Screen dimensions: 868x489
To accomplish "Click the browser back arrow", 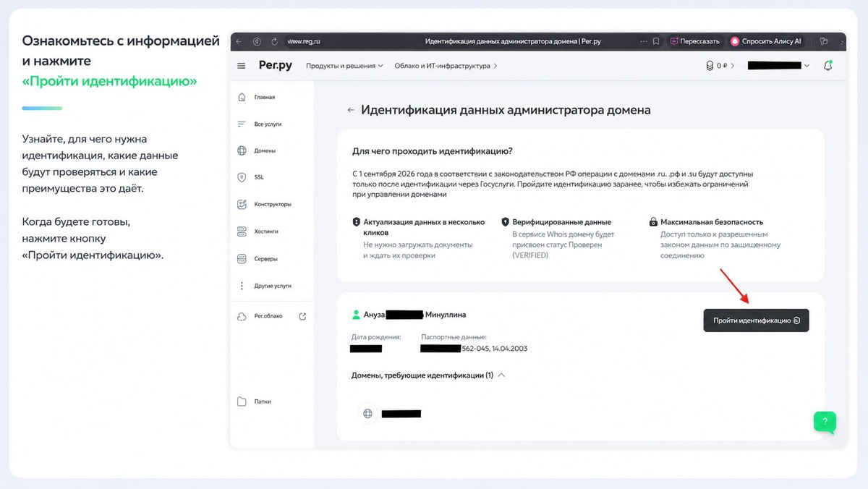I will click(239, 41).
